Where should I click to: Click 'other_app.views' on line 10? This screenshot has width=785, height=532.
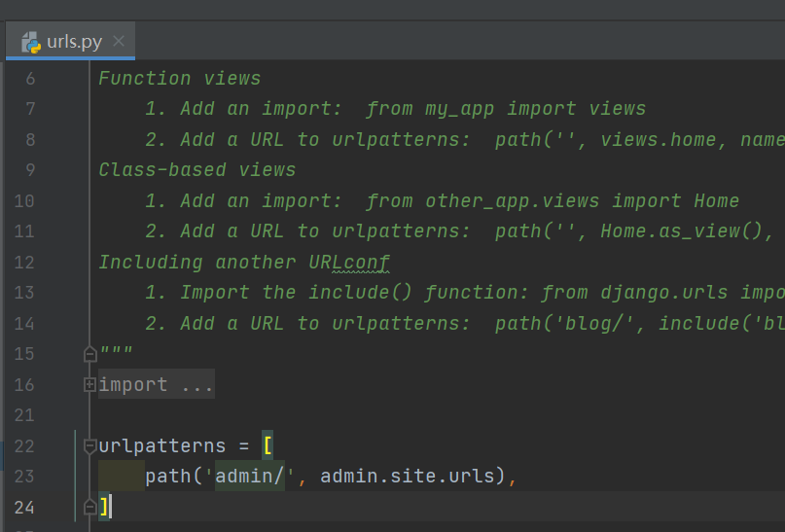click(513, 201)
